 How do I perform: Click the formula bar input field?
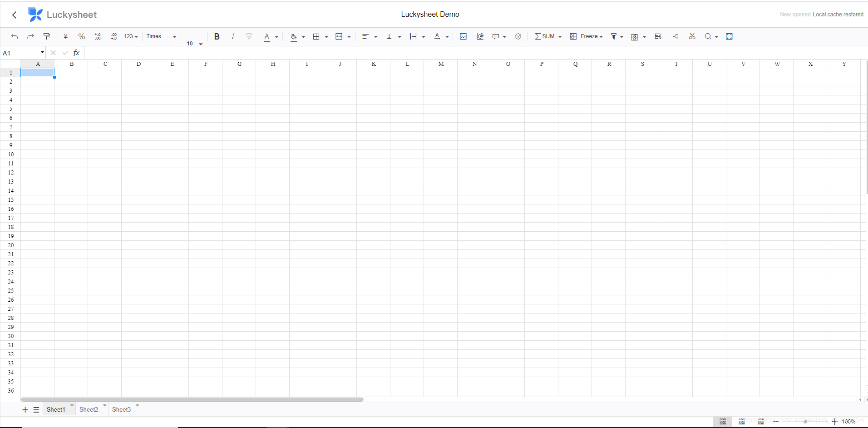click(476, 53)
